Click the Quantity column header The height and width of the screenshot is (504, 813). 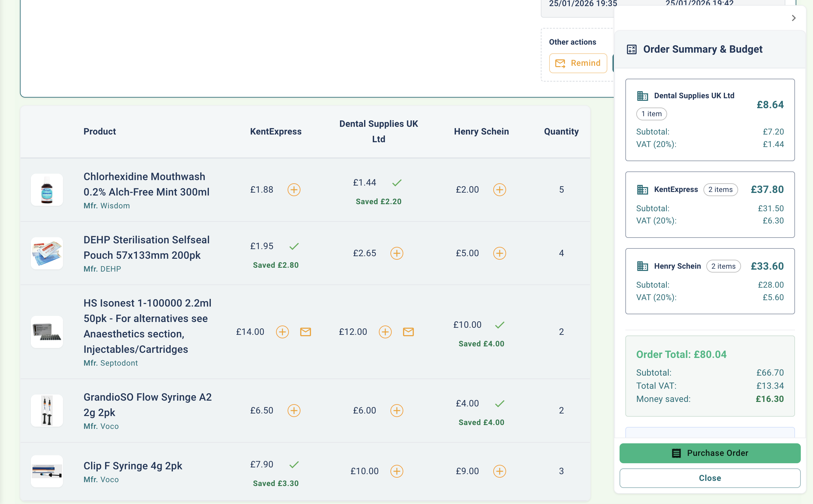(561, 131)
